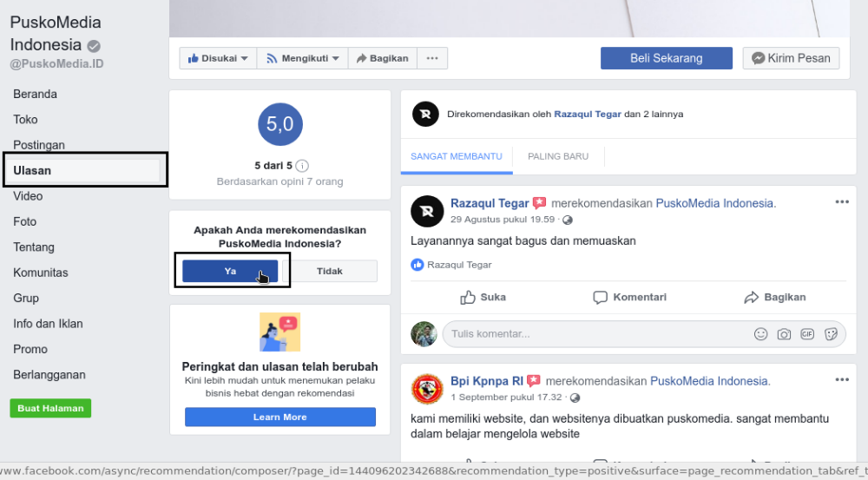Select Ulasan in the sidebar
Screen dimensions: 868x480
coord(85,170)
